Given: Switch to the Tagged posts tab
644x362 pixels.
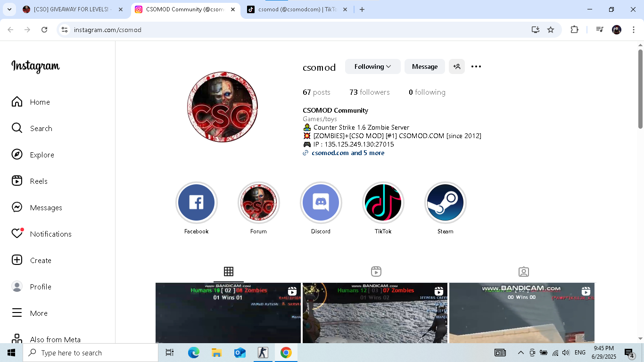Looking at the screenshot, I should [x=523, y=271].
